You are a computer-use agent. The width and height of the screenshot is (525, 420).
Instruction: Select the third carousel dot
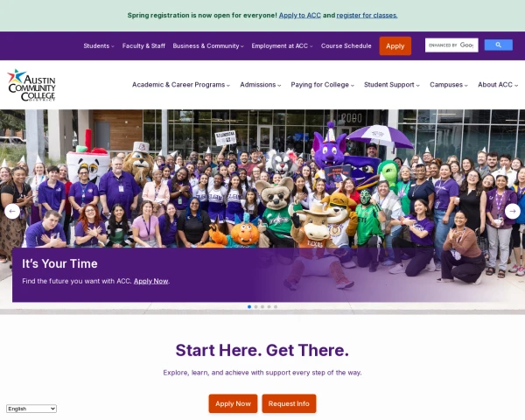click(x=262, y=307)
